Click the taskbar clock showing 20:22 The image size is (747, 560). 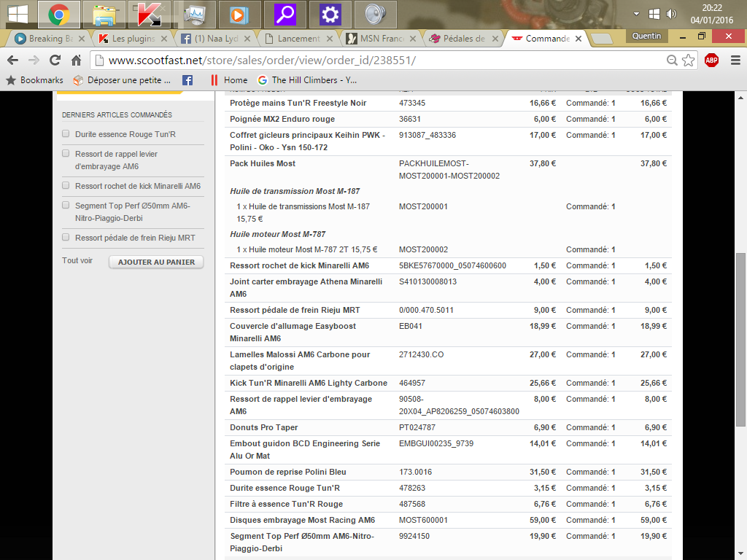coord(712,14)
